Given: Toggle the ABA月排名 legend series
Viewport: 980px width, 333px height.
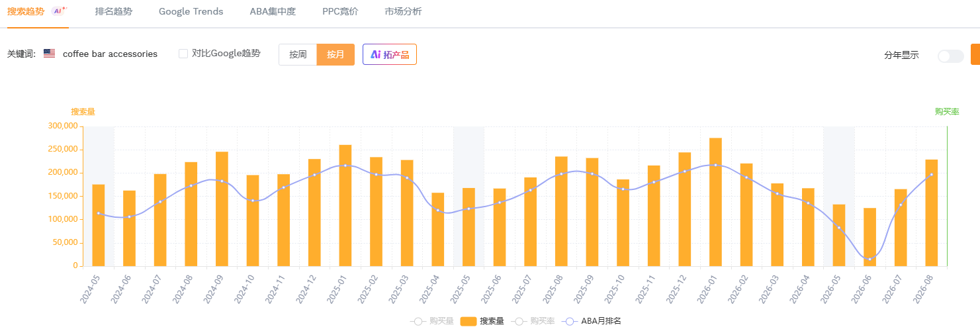Looking at the screenshot, I should coord(592,321).
